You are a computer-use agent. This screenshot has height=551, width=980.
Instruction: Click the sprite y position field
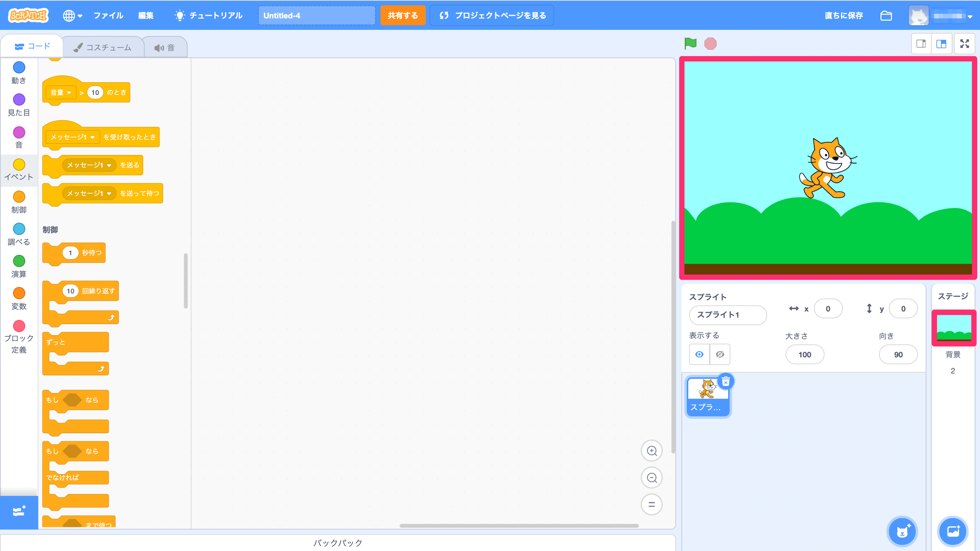pos(903,309)
